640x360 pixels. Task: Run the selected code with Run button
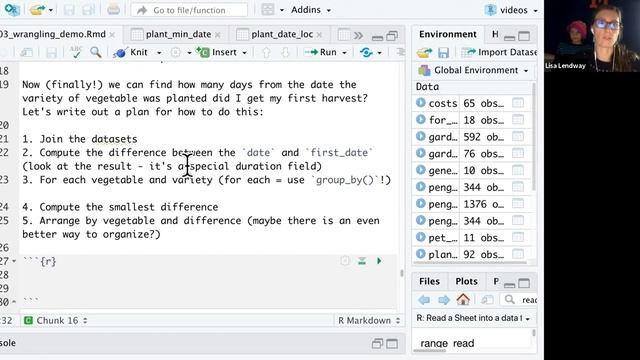(321, 52)
